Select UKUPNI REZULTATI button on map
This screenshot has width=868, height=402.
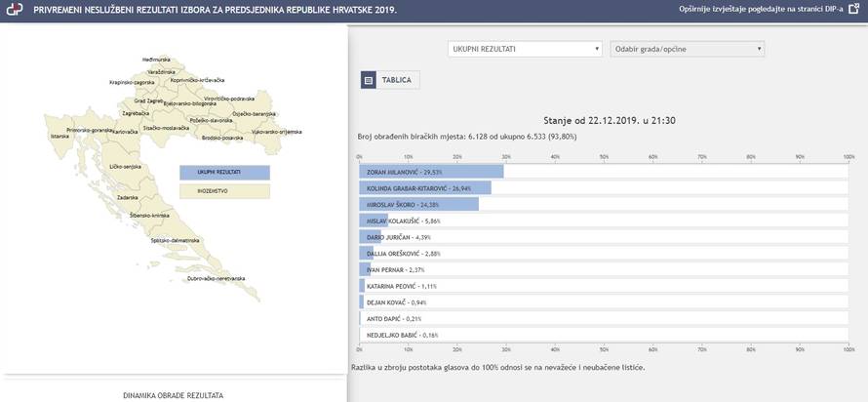point(224,172)
